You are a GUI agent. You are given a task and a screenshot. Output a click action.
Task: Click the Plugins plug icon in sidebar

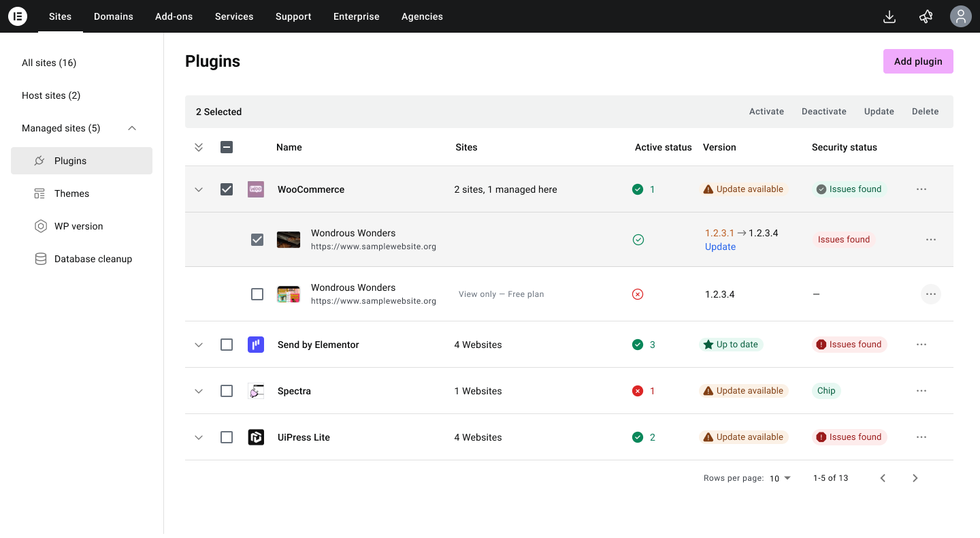[x=39, y=161]
